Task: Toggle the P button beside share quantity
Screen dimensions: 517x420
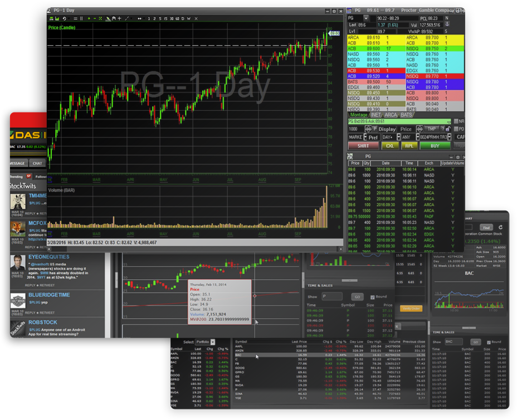Action: (375, 129)
